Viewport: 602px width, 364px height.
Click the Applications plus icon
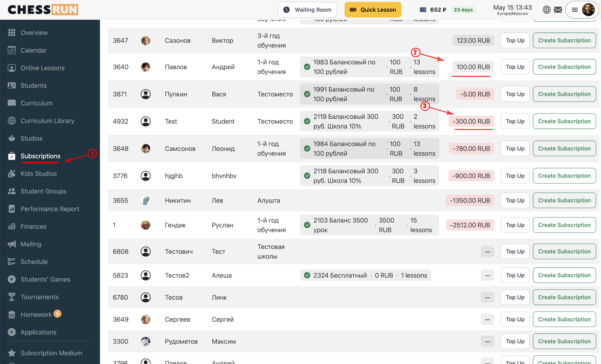tap(12, 332)
